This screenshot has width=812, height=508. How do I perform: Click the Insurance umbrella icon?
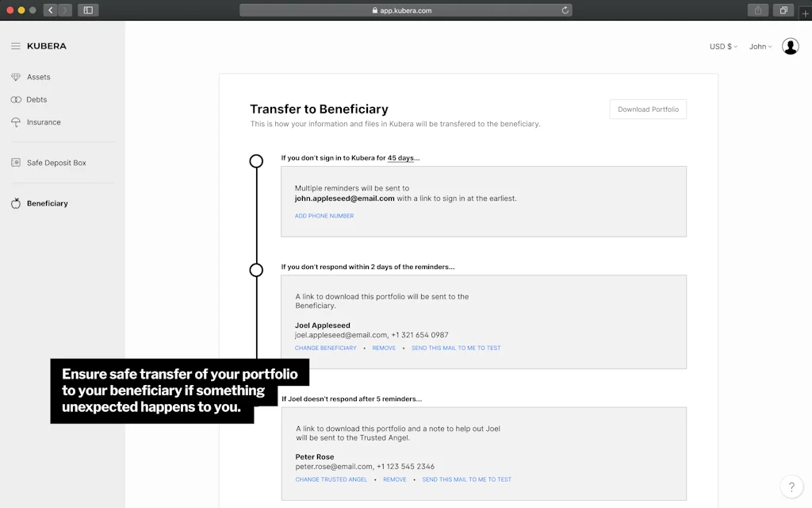tap(16, 122)
